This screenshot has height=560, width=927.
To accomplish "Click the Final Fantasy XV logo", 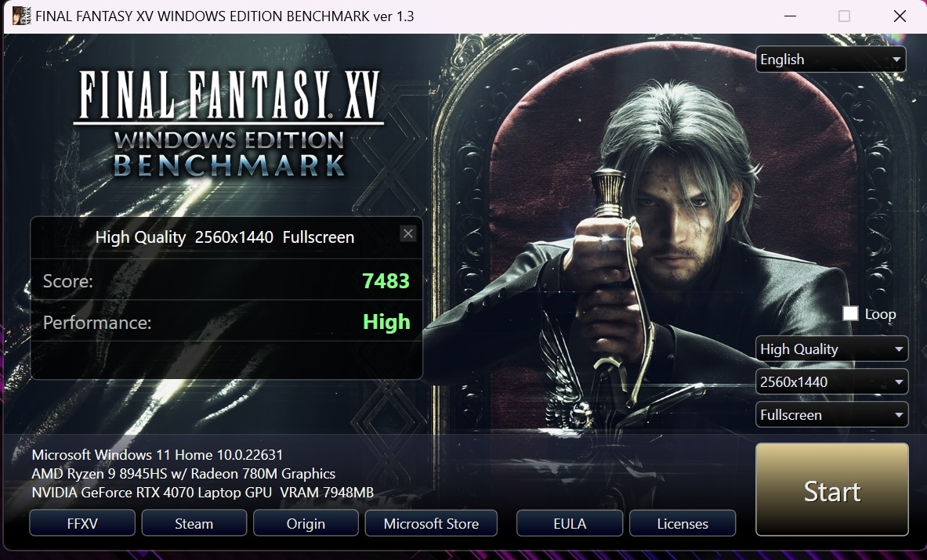I will coord(229,121).
